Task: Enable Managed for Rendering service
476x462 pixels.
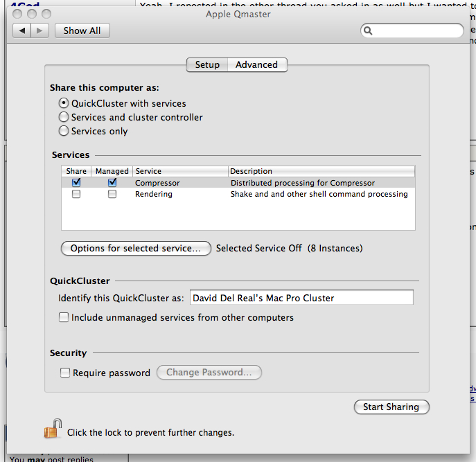Action: click(112, 194)
